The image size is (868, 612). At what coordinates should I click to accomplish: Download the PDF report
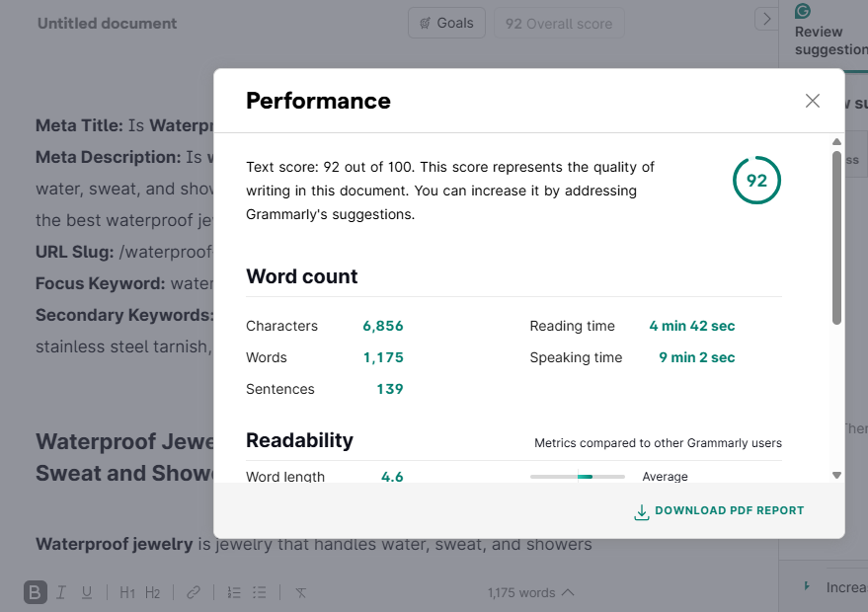[x=719, y=510]
